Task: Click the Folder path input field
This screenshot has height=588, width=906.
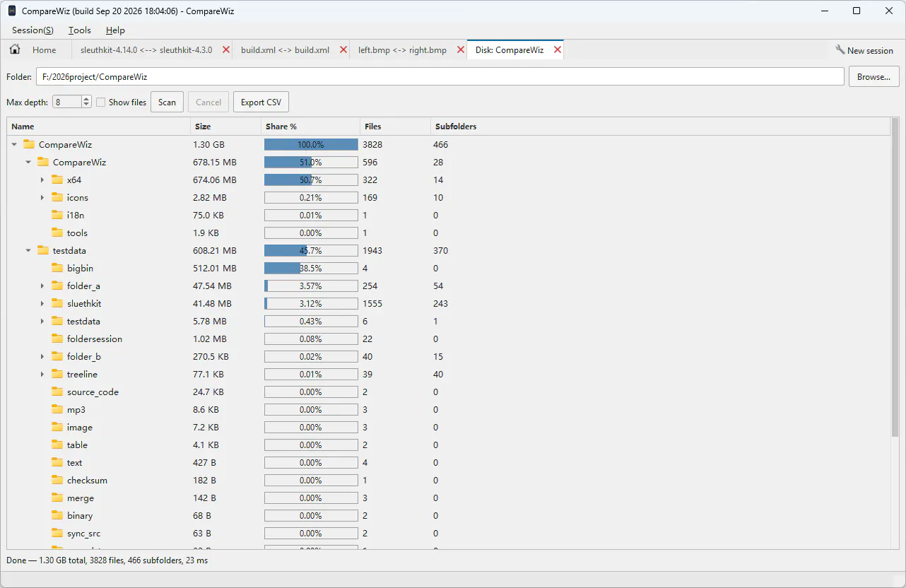Action: [440, 76]
